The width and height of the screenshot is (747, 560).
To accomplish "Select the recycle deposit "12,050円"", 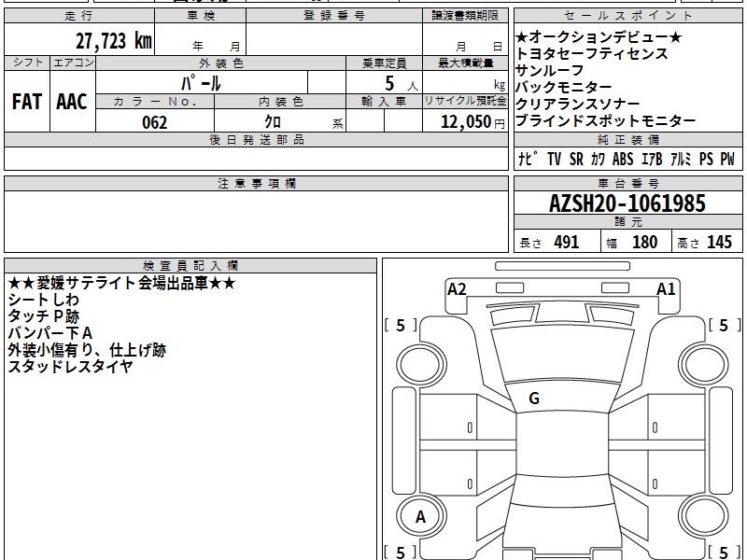I will point(472,122).
